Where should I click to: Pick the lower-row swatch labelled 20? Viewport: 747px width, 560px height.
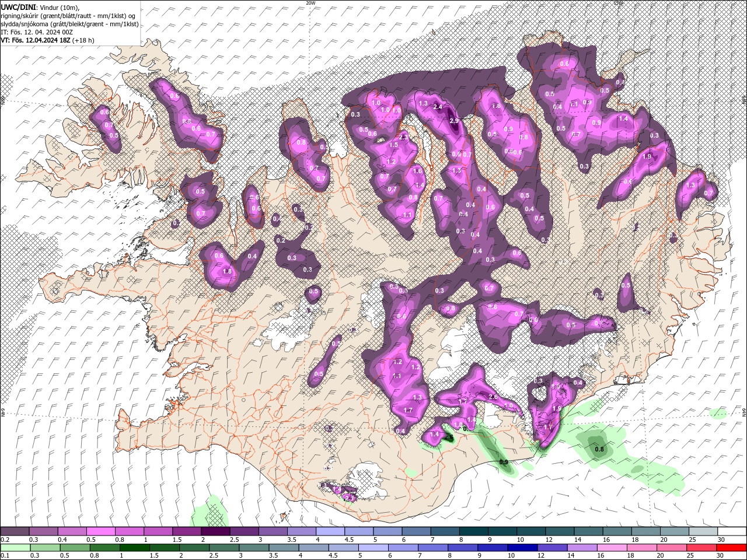point(672,548)
